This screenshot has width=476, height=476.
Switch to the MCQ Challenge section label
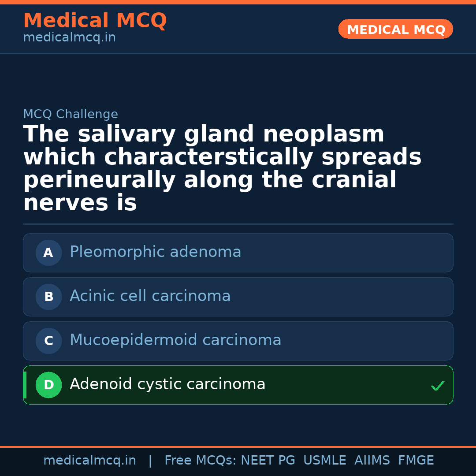[x=71, y=114]
